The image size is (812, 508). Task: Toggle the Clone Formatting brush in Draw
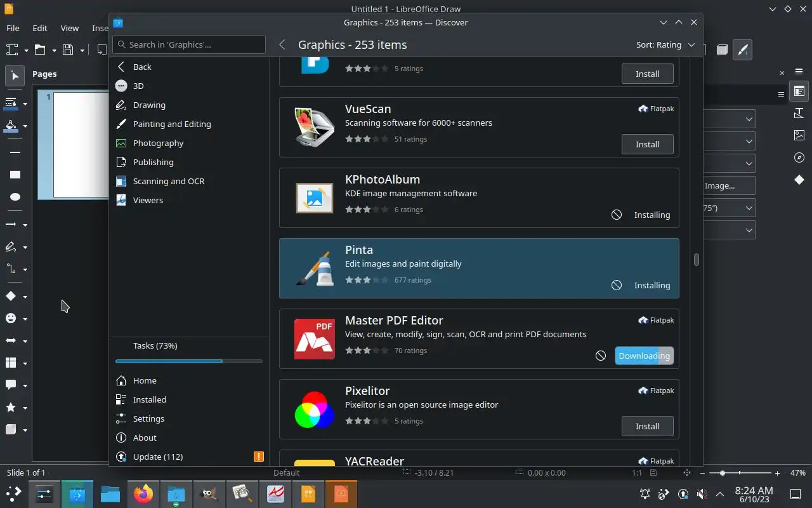pyautogui.click(x=742, y=50)
